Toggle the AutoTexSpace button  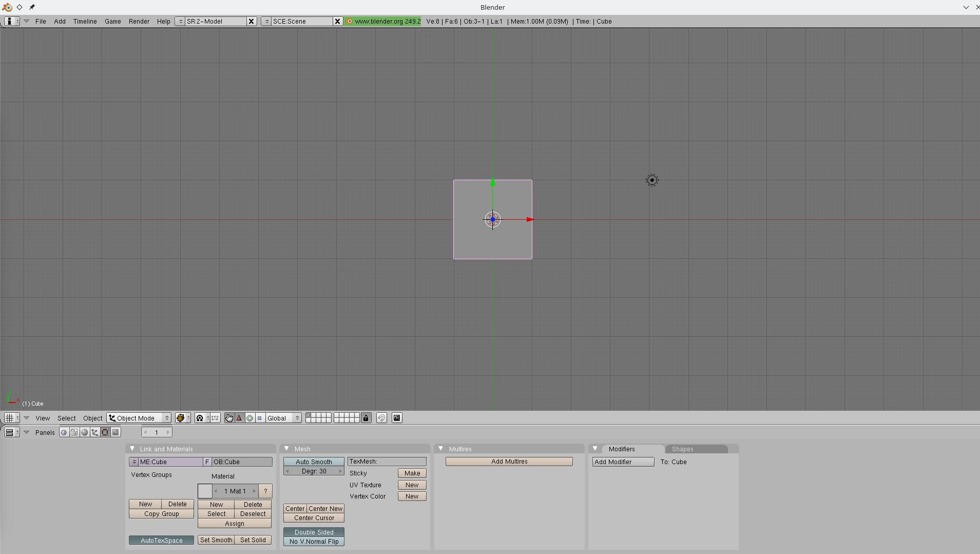[161, 540]
